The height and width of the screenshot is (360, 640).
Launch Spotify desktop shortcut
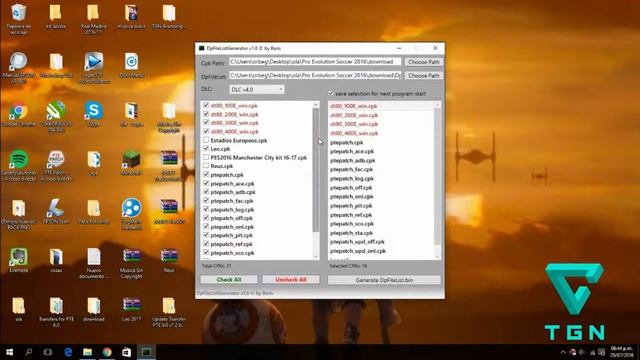(18, 164)
